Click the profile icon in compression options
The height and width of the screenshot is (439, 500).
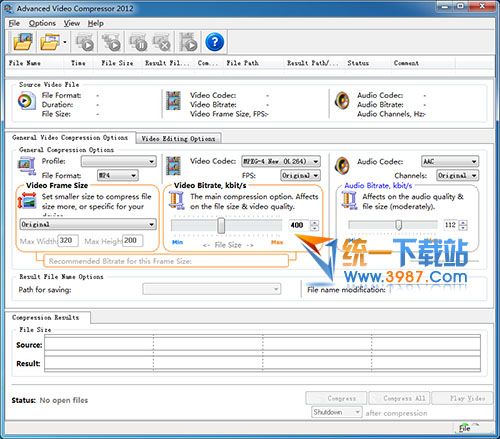pyautogui.click(x=26, y=166)
